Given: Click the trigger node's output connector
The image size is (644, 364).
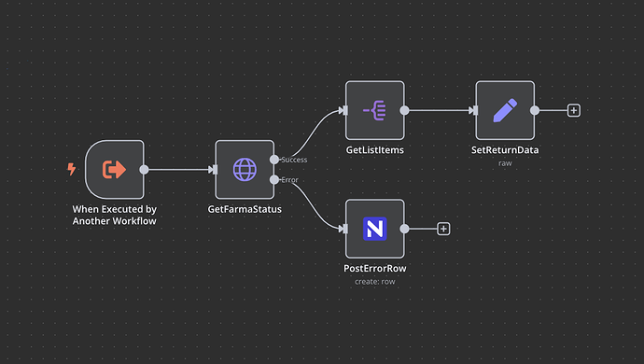Looking at the screenshot, I should tap(144, 169).
